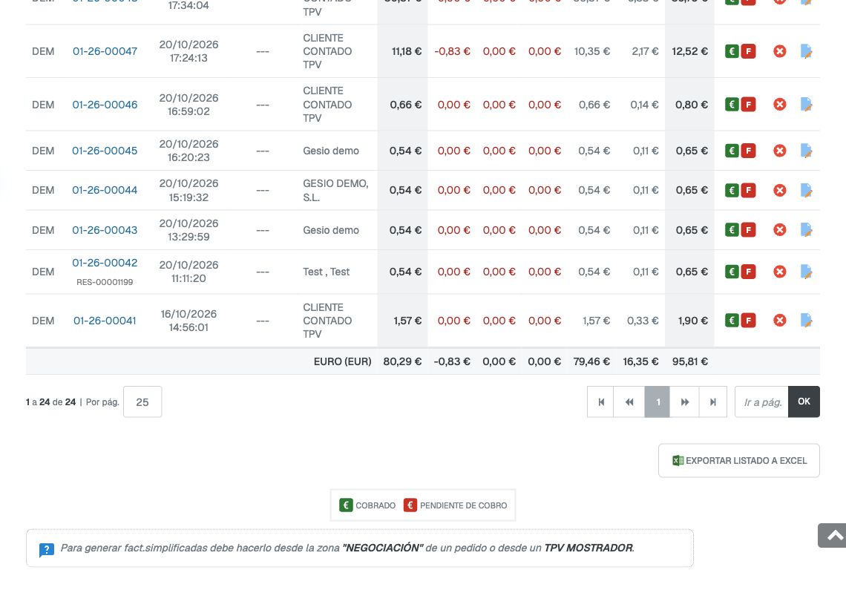Click green euro icon for invoice 01-26-00047
This screenshot has width=846, height=616.
pyautogui.click(x=732, y=51)
